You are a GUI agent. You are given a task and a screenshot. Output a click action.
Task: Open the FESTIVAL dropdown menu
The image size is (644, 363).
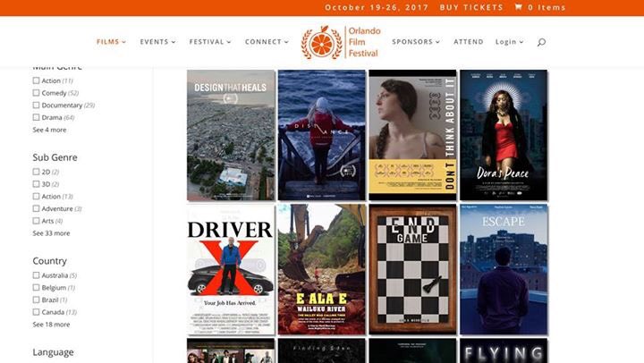pos(210,41)
